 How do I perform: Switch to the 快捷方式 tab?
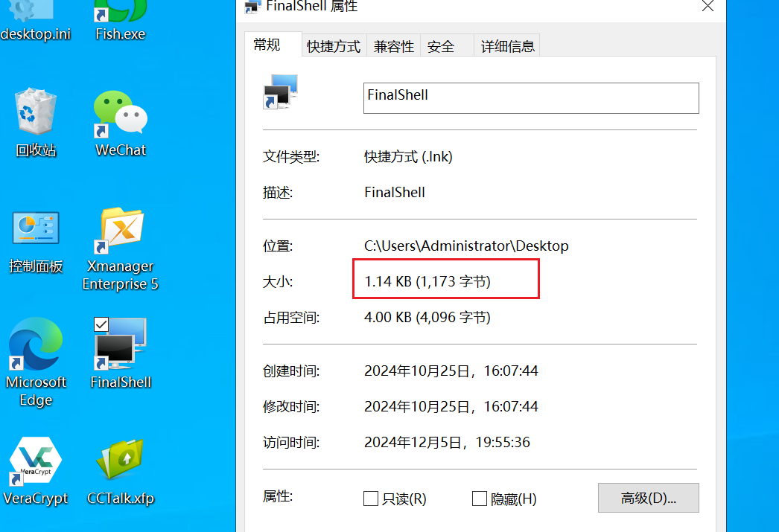pyautogui.click(x=334, y=46)
